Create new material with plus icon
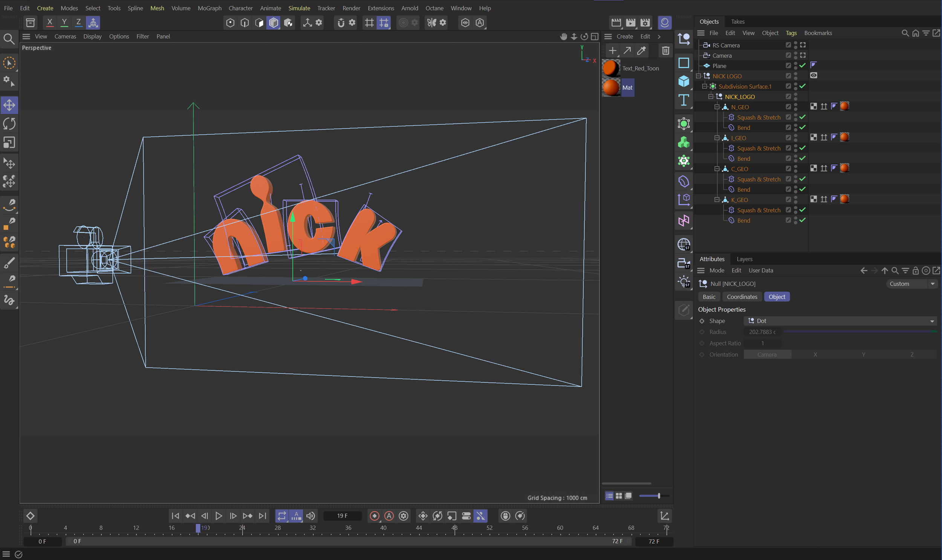942x560 pixels. coord(612,50)
